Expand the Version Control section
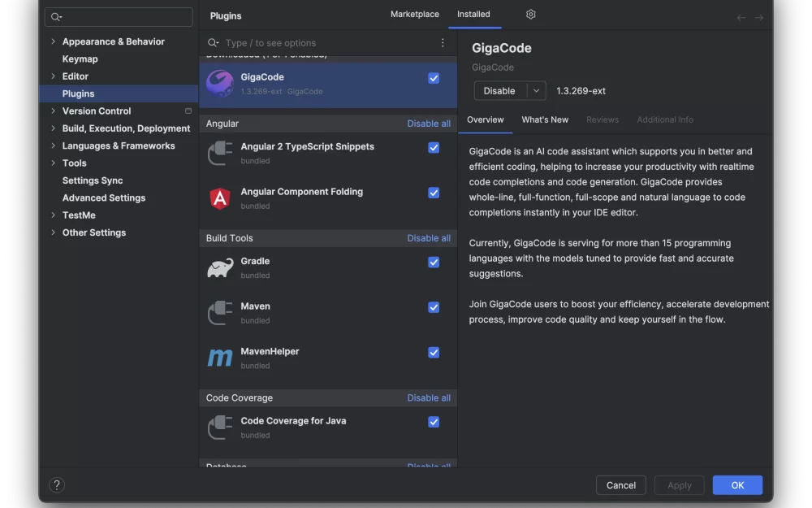The width and height of the screenshot is (812, 508). click(x=53, y=111)
